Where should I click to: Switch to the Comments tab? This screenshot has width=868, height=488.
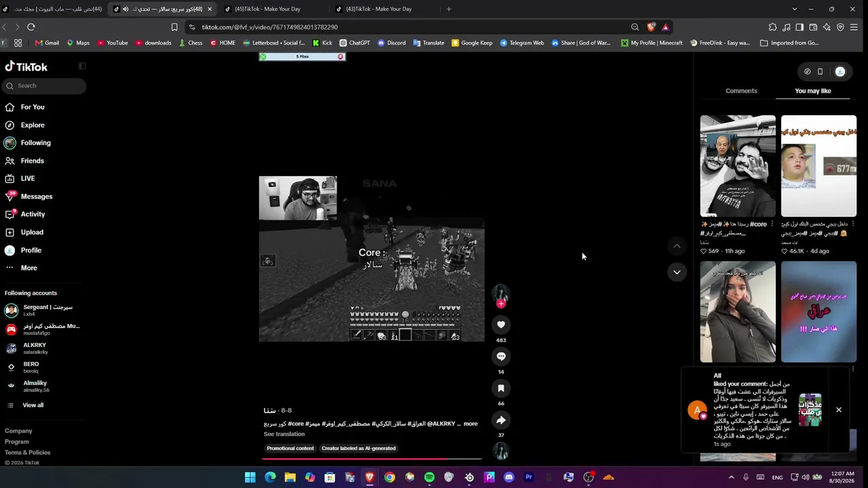741,91
